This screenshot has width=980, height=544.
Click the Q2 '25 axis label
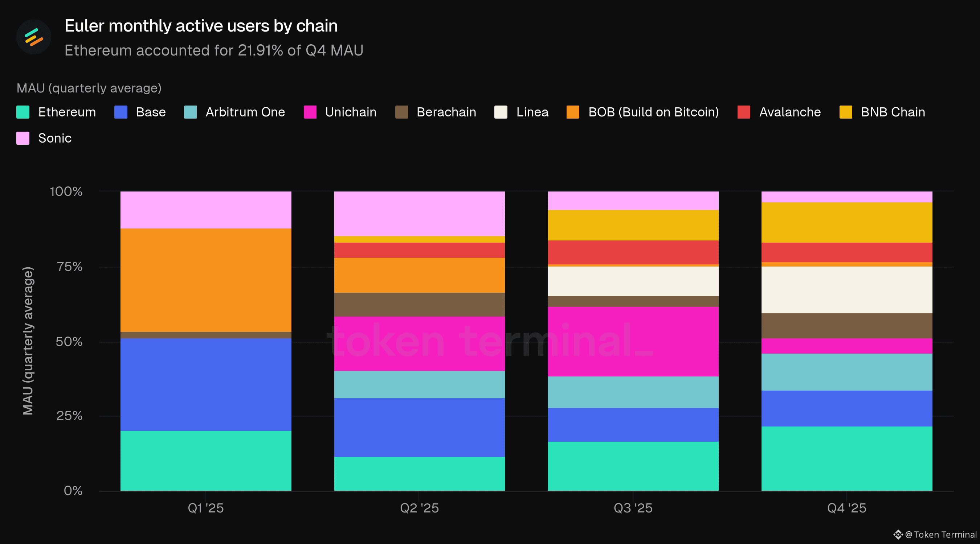(x=419, y=508)
